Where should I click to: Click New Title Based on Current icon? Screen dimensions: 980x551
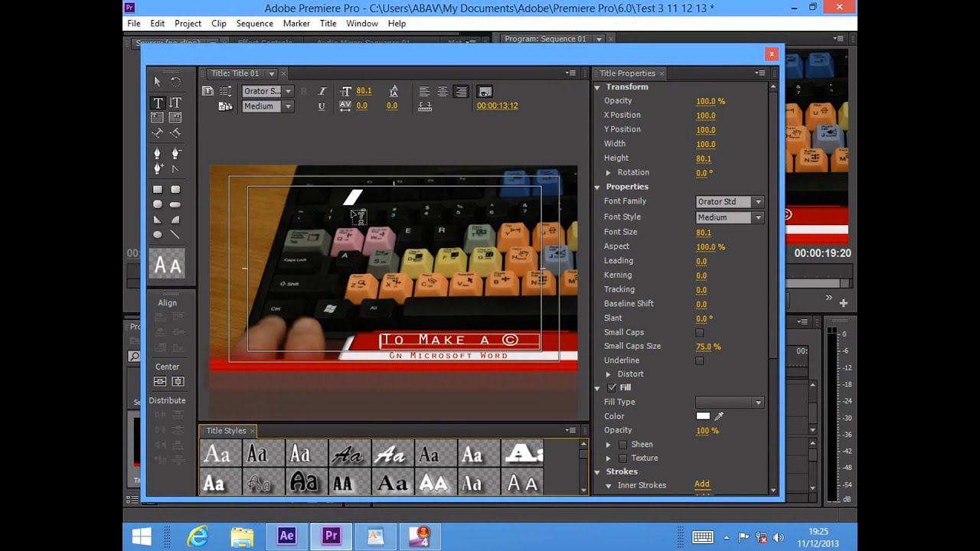click(207, 91)
